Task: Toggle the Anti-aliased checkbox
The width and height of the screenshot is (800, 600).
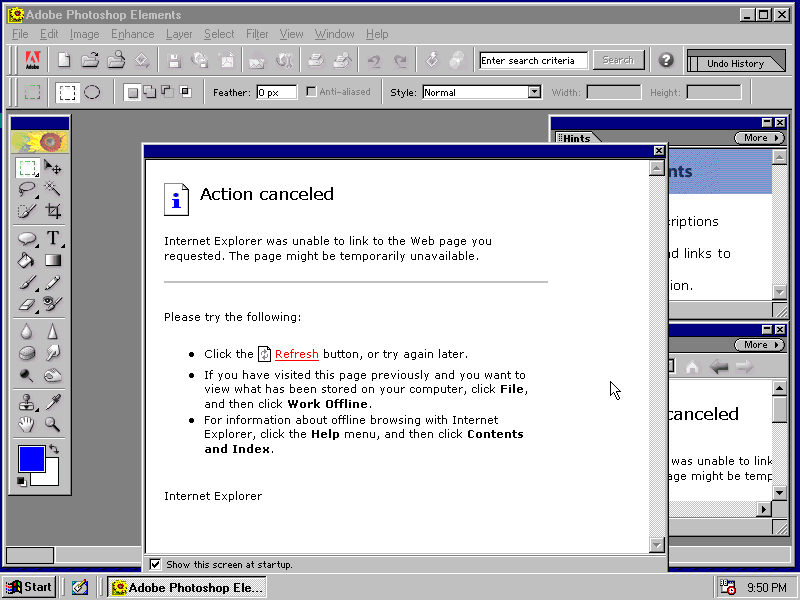Action: tap(311, 92)
